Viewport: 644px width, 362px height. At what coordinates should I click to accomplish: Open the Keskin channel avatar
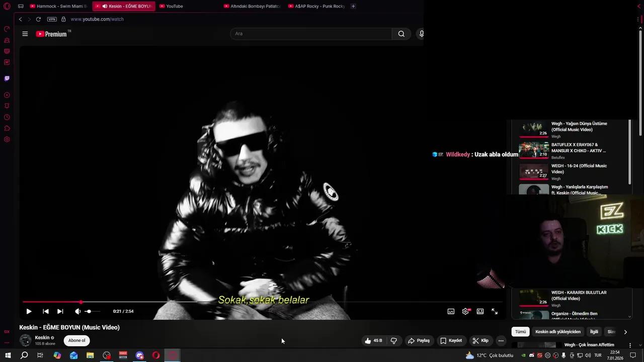click(25, 340)
